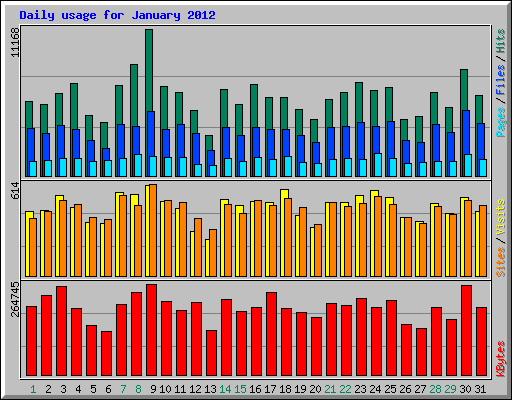The image size is (512, 400).
Task: Click the 264745 KBytes axis value
Action: point(15,299)
